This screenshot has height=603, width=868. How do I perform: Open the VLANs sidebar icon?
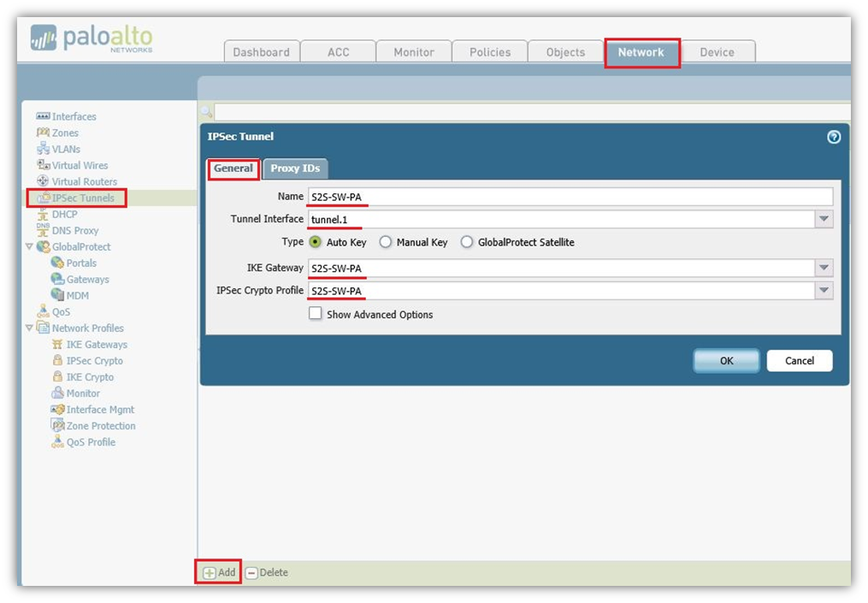tap(43, 149)
